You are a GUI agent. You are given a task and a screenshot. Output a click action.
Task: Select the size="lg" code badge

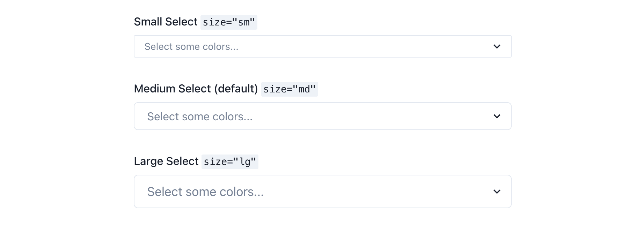(x=230, y=162)
